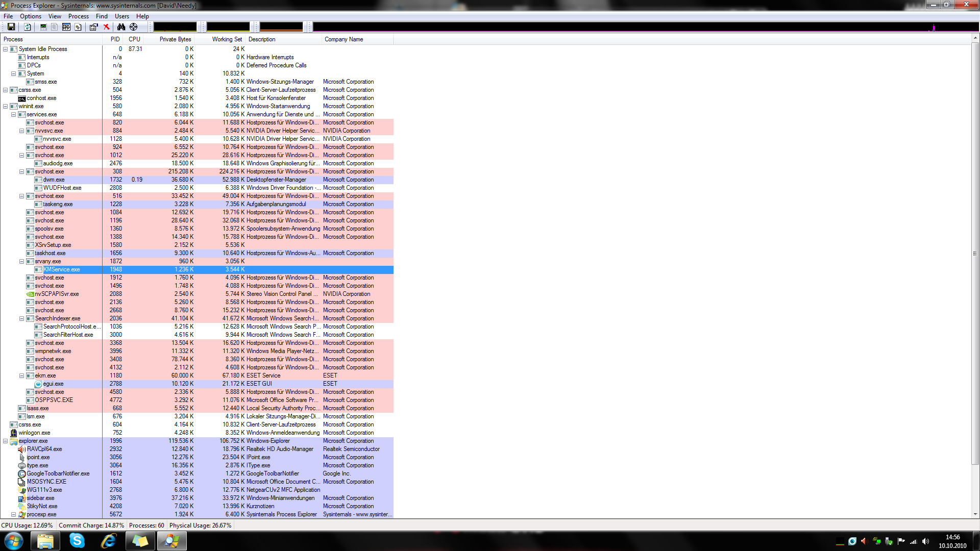The height and width of the screenshot is (551, 980).
Task: Open the Properties toolbar icon
Action: (93, 27)
